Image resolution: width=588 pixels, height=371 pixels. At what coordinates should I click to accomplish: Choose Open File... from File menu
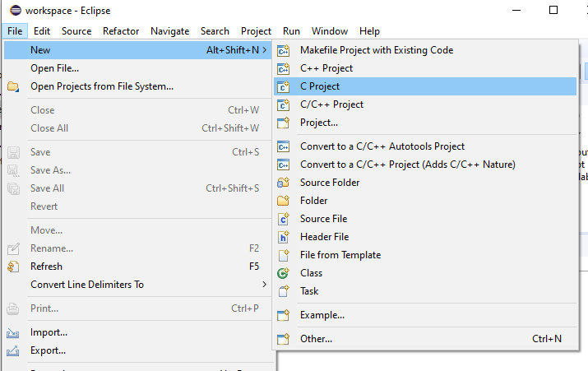[x=55, y=68]
